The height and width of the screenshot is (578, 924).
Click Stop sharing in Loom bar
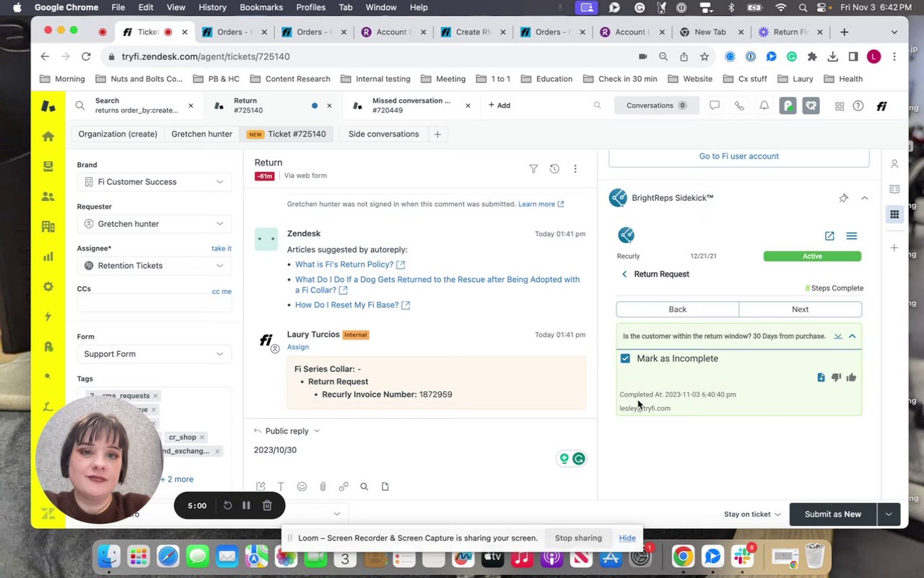pos(578,538)
